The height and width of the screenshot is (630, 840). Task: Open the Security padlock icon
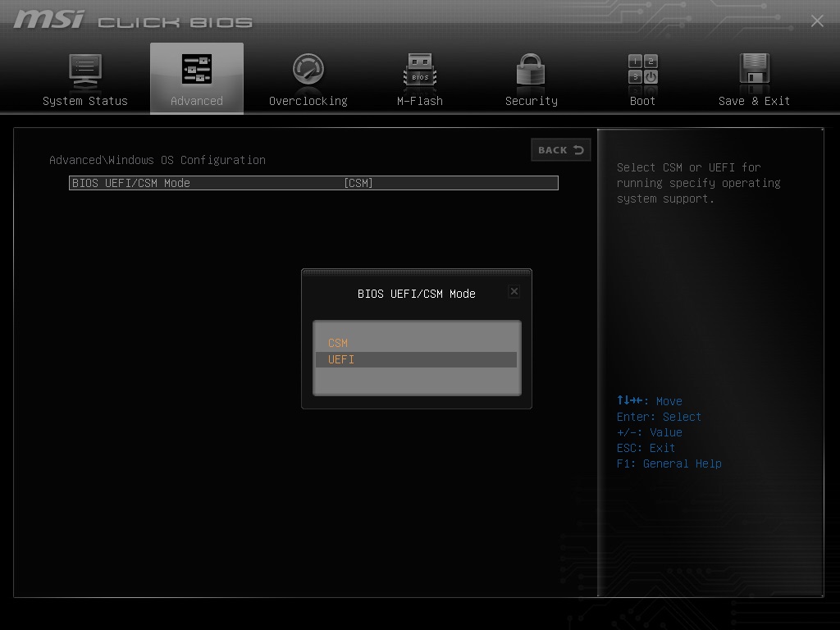click(531, 69)
